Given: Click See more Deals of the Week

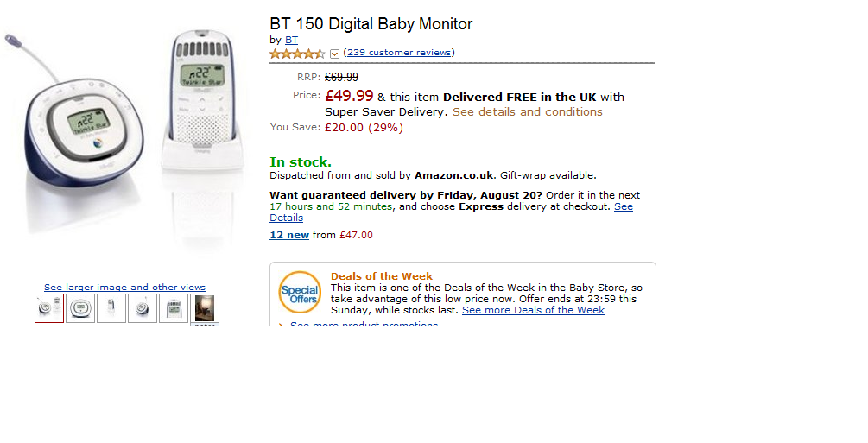Looking at the screenshot, I should (533, 310).
